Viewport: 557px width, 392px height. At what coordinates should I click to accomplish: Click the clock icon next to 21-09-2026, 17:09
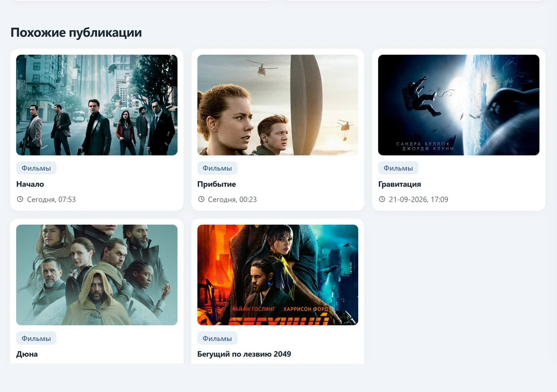382,199
